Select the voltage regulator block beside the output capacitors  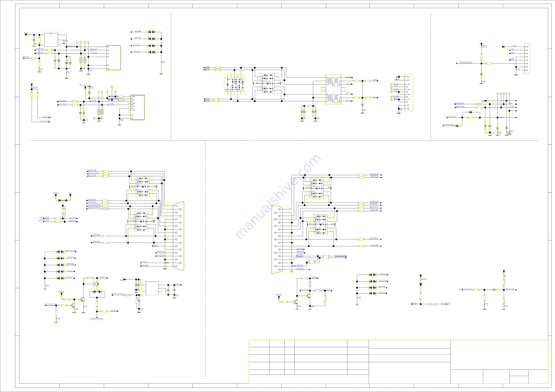152,288
